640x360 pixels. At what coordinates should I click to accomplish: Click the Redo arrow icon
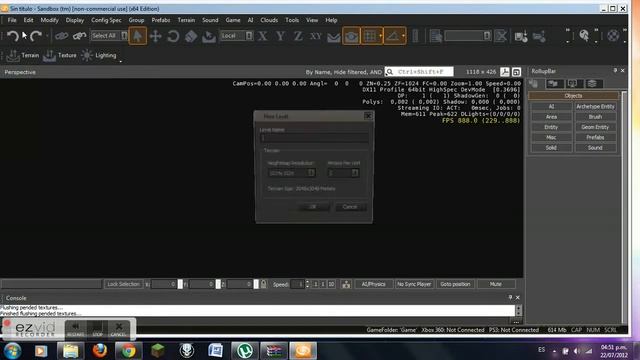coord(36,36)
